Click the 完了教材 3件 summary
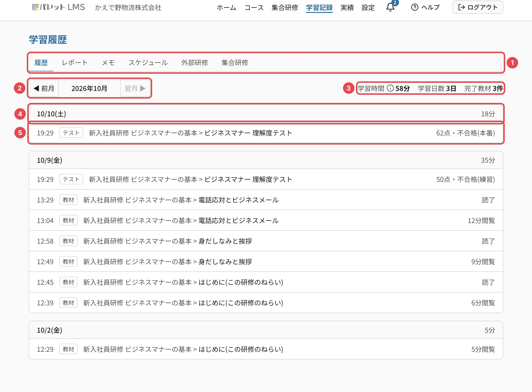 click(x=484, y=88)
